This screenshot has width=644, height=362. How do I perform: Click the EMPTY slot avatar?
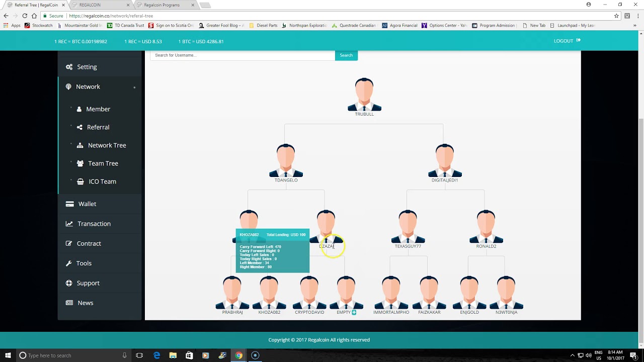tap(346, 292)
